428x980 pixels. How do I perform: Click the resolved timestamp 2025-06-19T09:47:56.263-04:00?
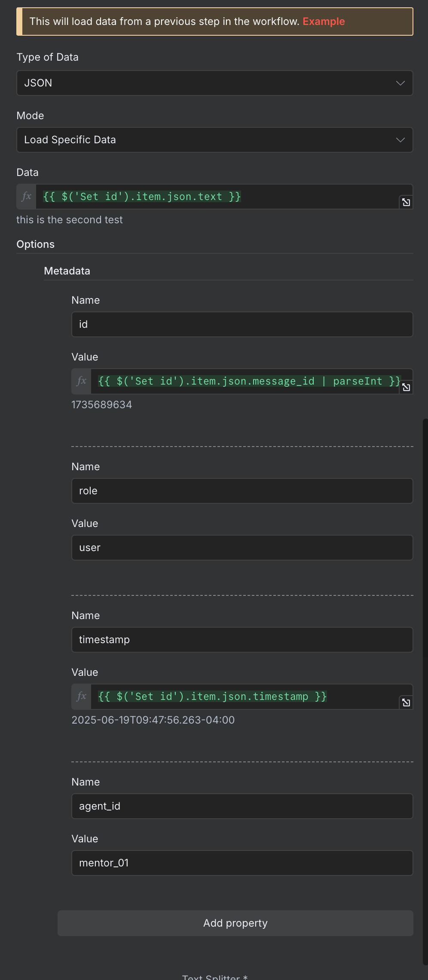tap(153, 720)
